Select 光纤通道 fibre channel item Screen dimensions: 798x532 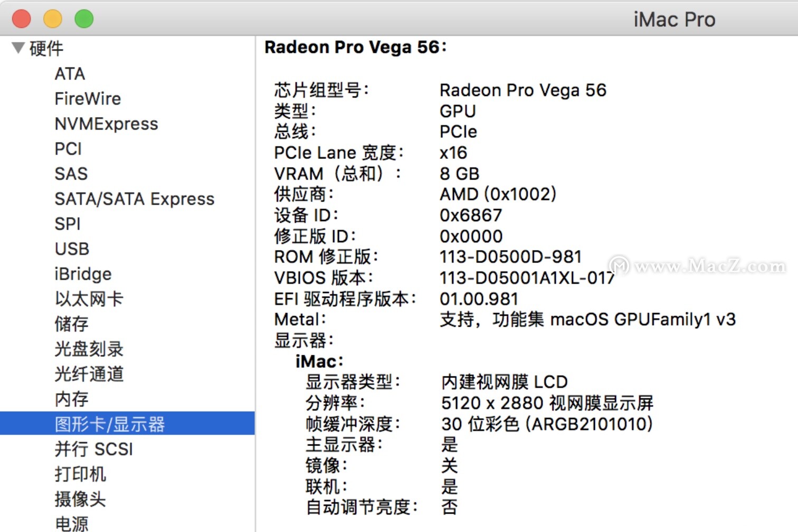click(x=89, y=374)
